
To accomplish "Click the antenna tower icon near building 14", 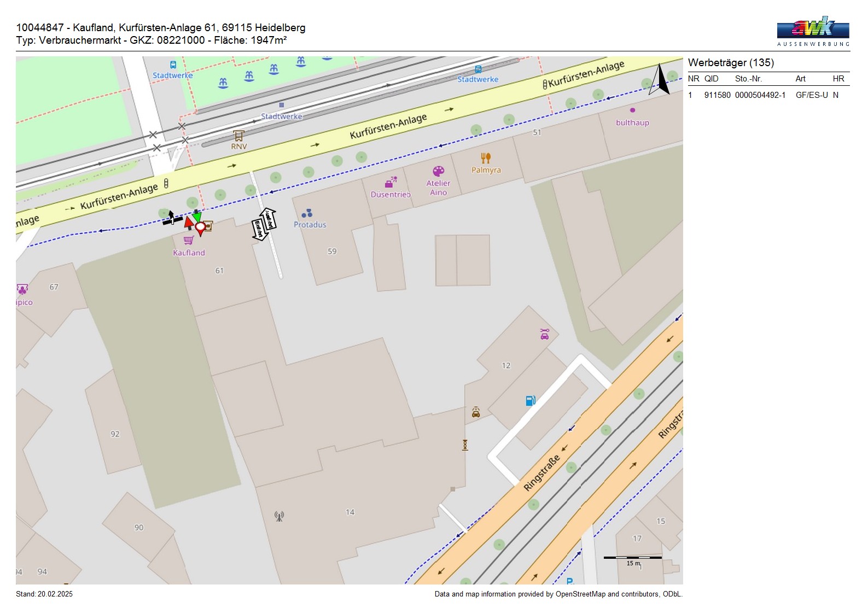I will (279, 516).
